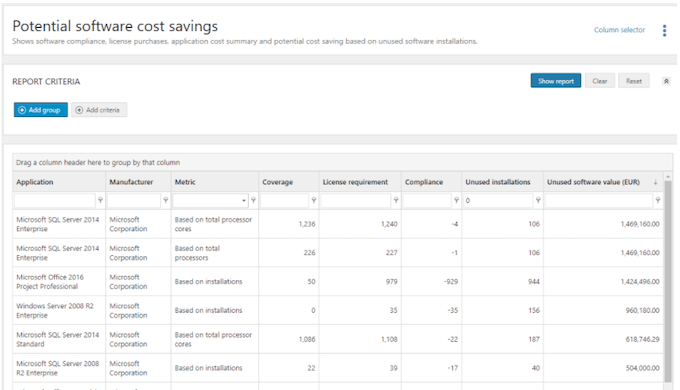Click the 1,236 coverage cell

(x=289, y=224)
